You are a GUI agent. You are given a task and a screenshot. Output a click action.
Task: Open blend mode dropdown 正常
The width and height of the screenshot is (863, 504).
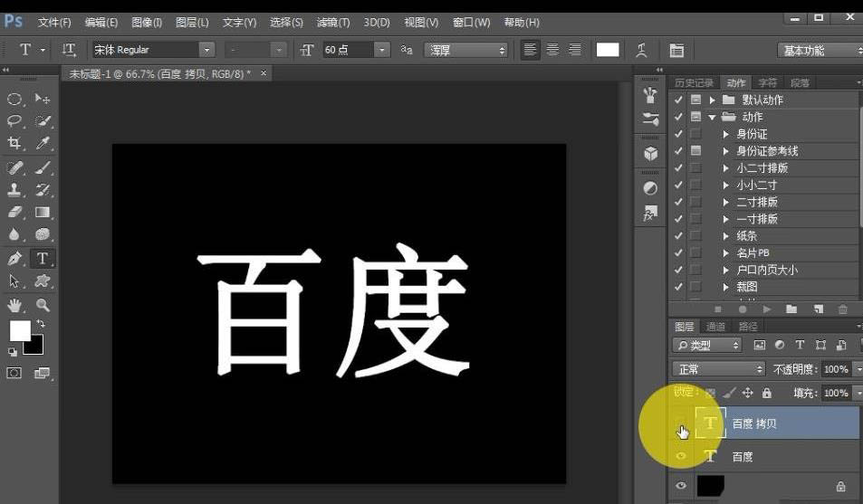pos(719,368)
